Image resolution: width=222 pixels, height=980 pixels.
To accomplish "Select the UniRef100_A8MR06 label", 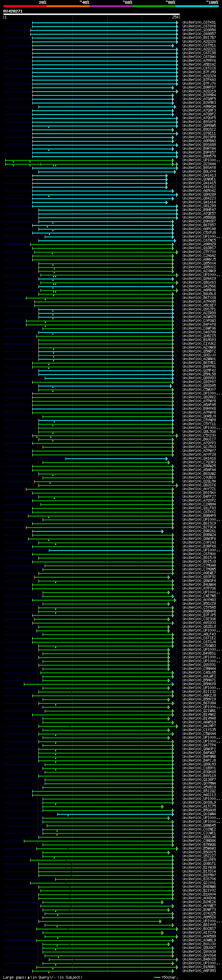I will [199, 290].
